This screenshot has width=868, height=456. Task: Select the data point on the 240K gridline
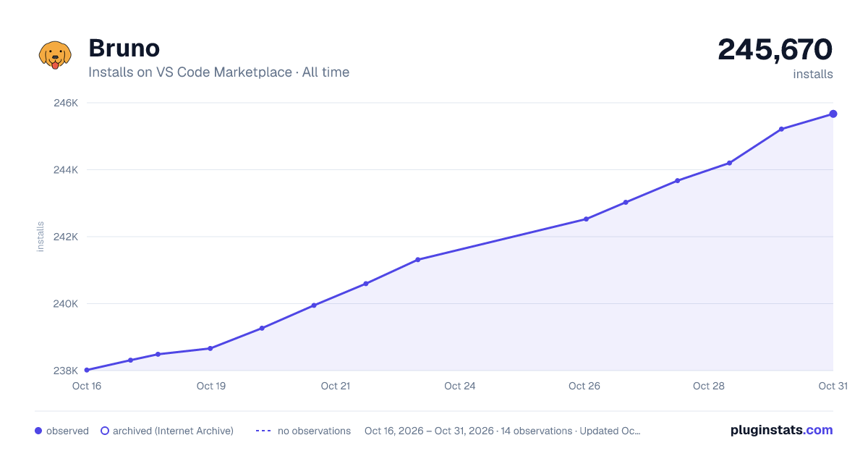(x=314, y=305)
